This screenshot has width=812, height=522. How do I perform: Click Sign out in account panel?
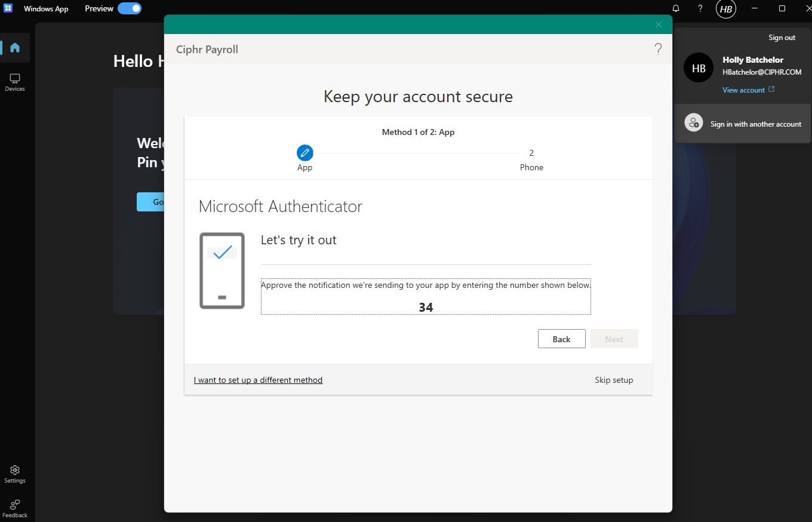[x=782, y=38]
